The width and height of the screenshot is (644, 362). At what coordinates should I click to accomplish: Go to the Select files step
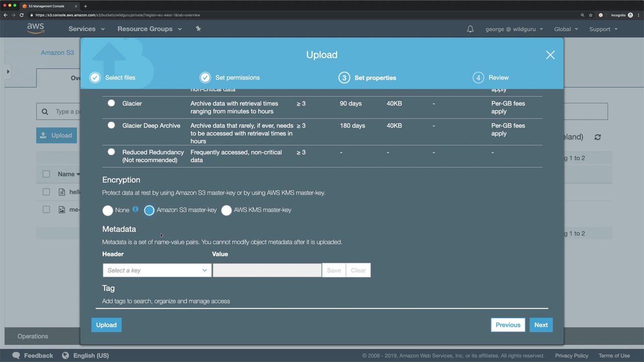[113, 77]
